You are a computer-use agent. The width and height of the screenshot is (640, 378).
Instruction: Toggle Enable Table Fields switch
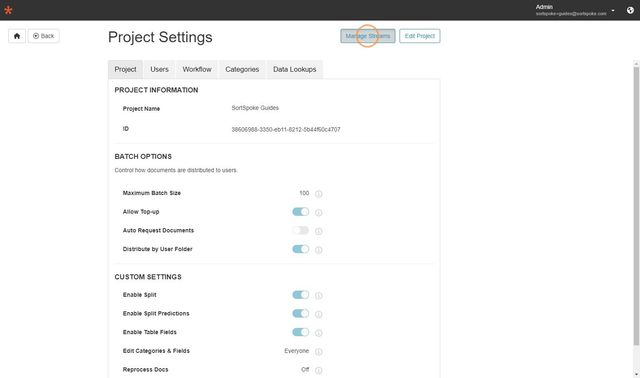pos(301,332)
